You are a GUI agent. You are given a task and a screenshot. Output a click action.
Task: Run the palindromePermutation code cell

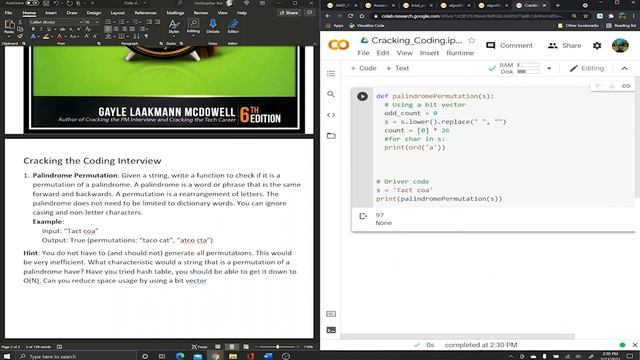click(x=362, y=96)
